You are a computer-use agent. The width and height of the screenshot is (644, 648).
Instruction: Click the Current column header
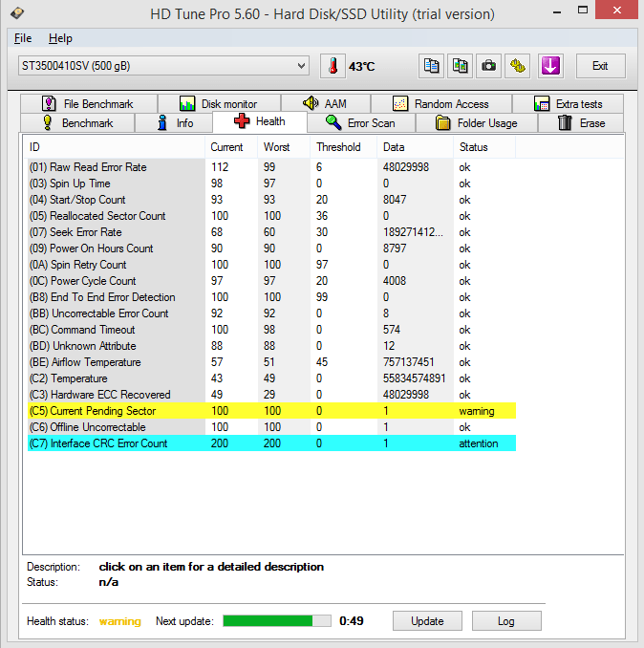(231, 147)
